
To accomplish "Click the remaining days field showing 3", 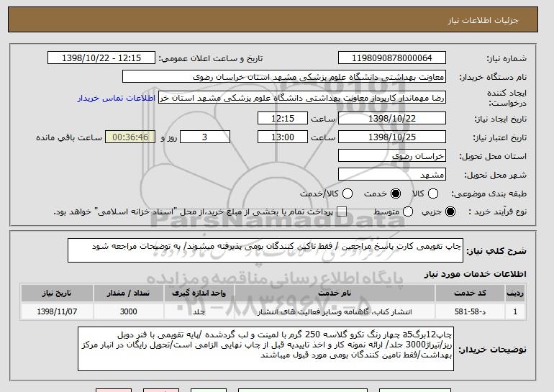I will click(205, 137).
